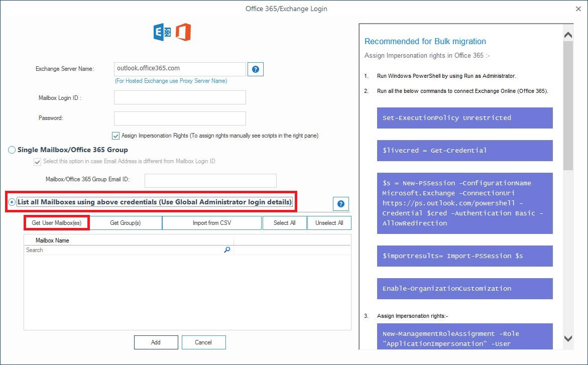
Task: Toggle email address differs from Login ID checkbox
Action: click(37, 162)
